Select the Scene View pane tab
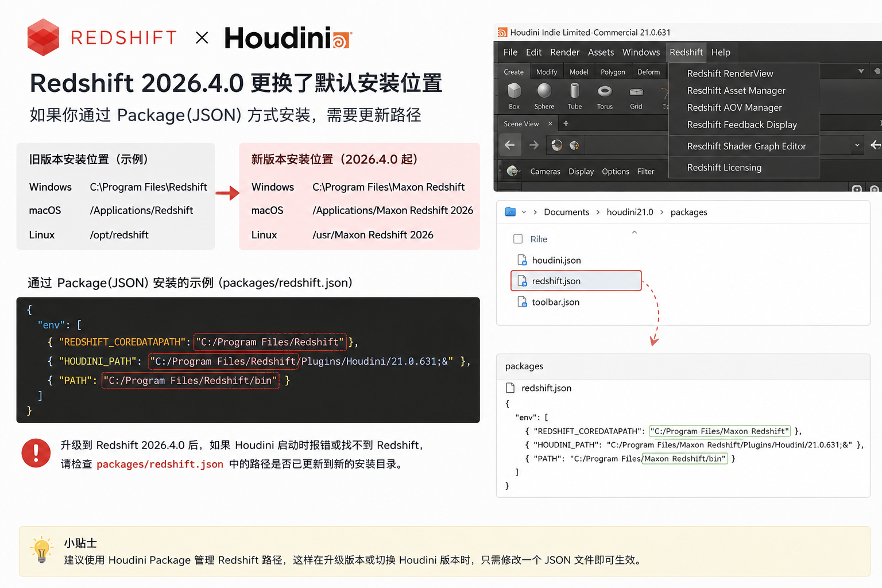This screenshot has height=588, width=882. (521, 123)
